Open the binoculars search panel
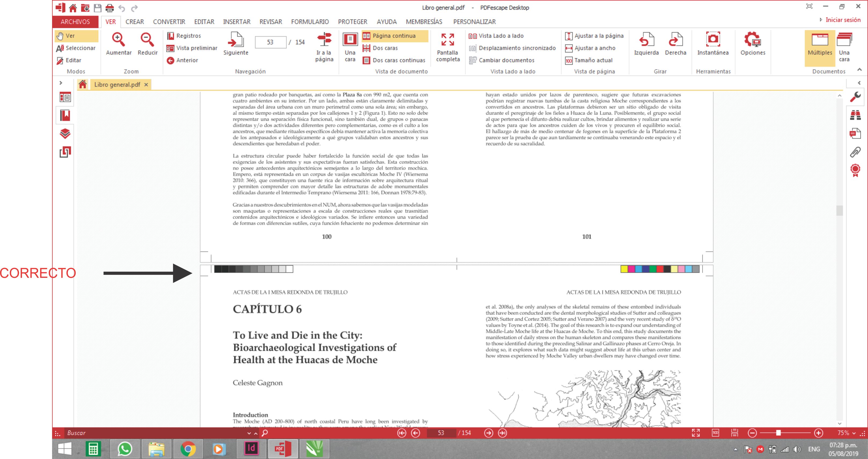 tap(855, 115)
